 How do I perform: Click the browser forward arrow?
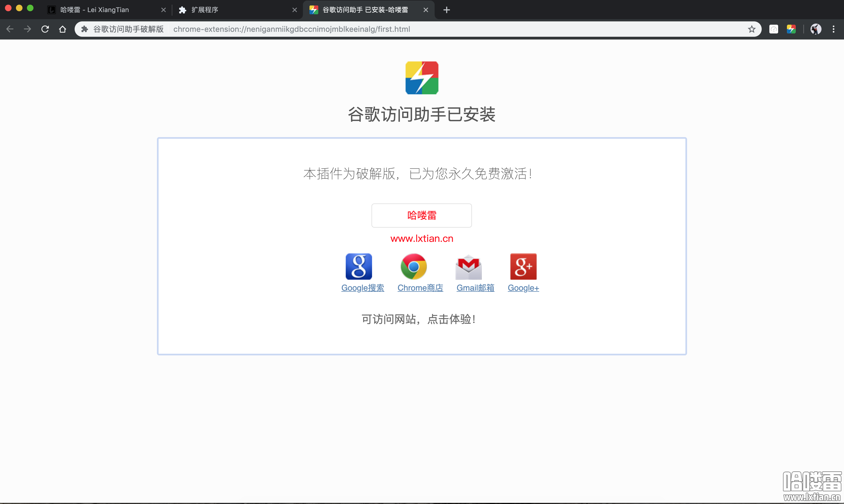pyautogui.click(x=27, y=29)
